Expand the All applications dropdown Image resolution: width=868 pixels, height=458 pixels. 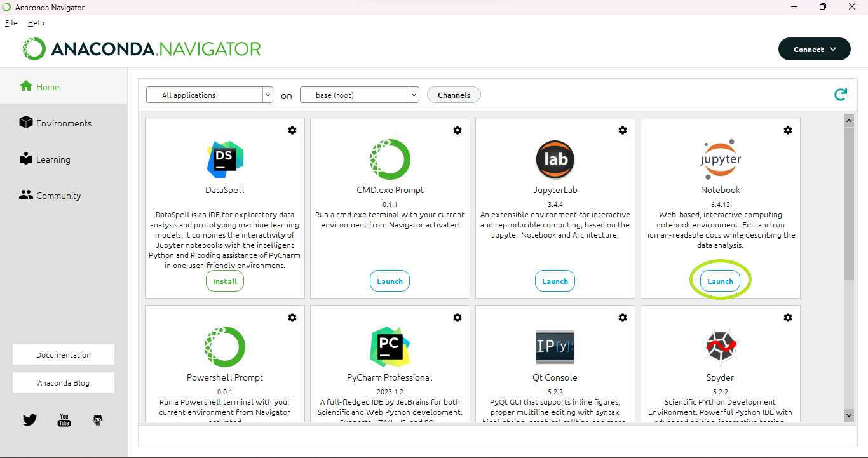(209, 95)
